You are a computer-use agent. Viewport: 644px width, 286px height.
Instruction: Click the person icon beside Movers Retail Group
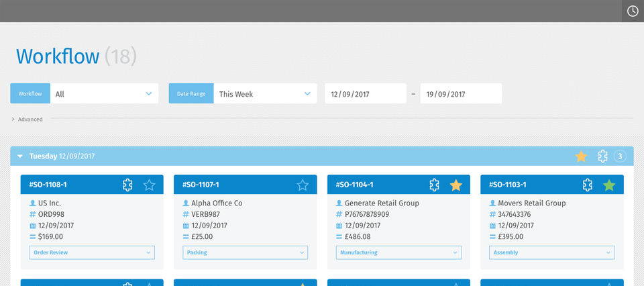coord(492,203)
